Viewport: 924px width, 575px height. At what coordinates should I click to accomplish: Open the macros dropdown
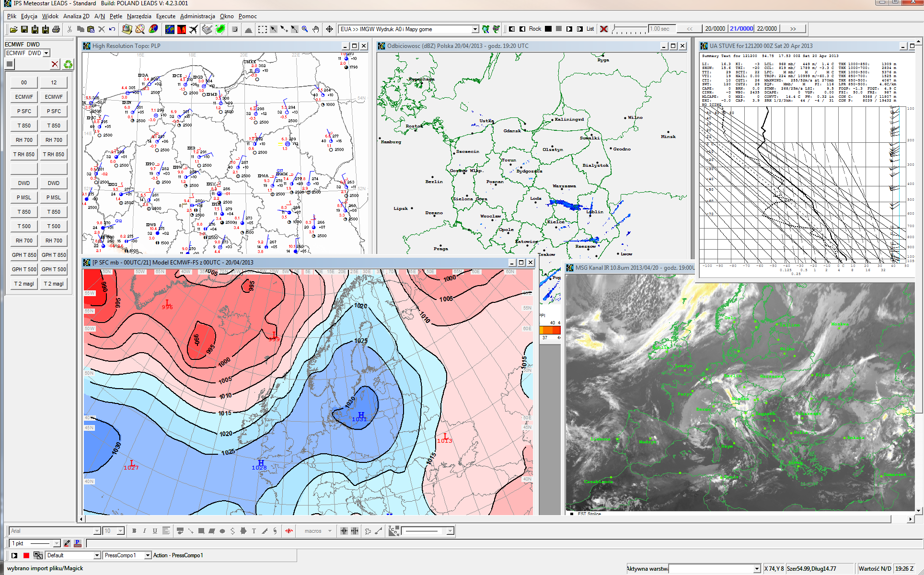click(x=330, y=531)
